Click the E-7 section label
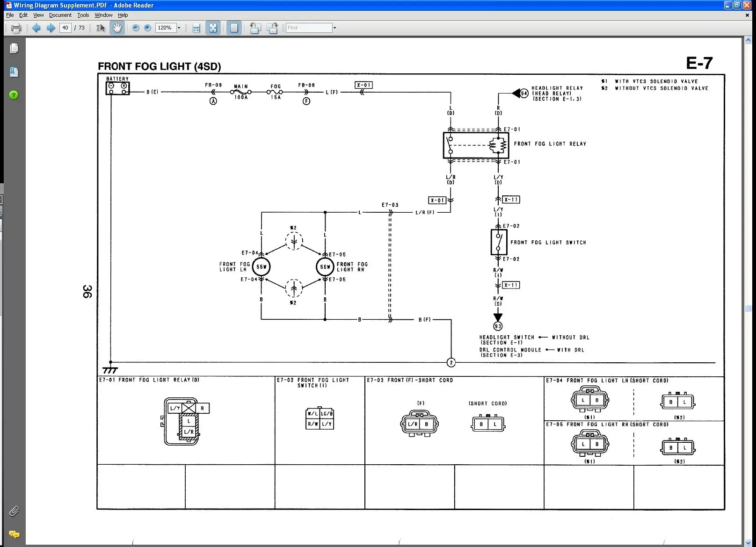 point(699,63)
